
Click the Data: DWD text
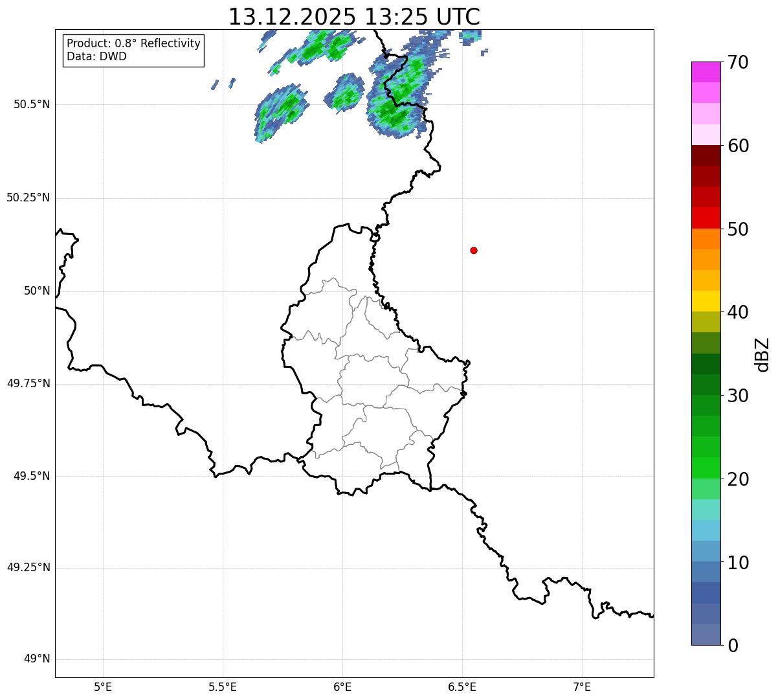click(x=96, y=56)
